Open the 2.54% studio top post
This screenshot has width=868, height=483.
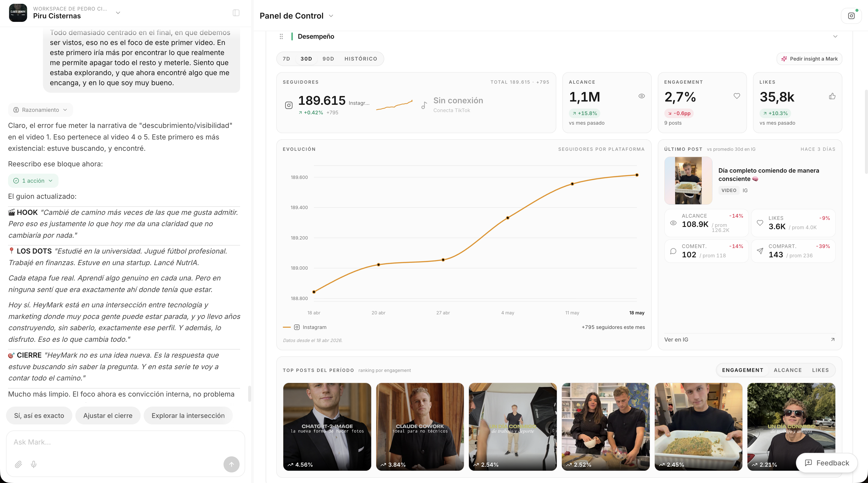(513, 426)
